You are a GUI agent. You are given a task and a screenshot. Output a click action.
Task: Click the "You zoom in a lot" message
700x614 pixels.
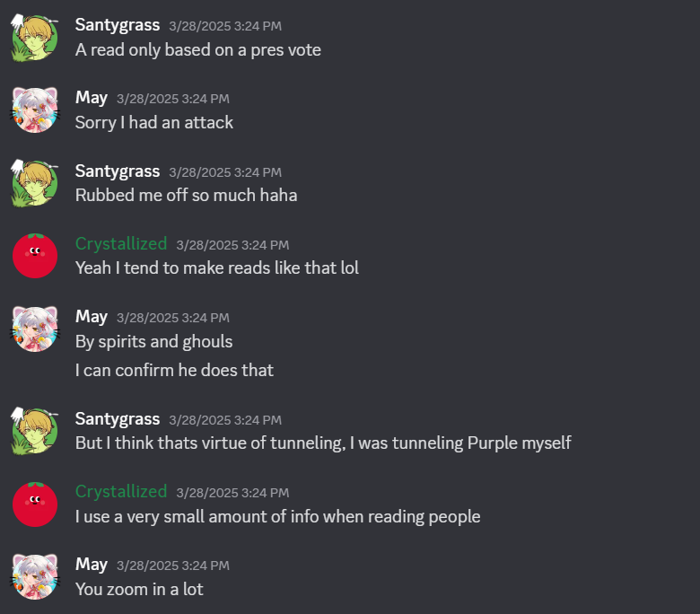point(139,589)
